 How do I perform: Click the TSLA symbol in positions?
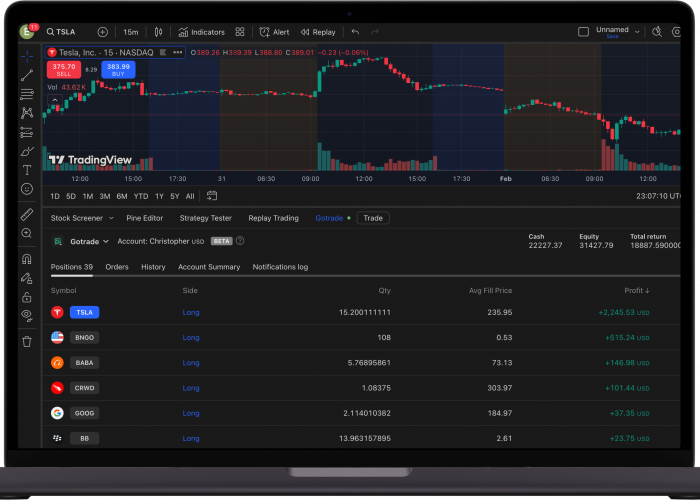coord(84,312)
